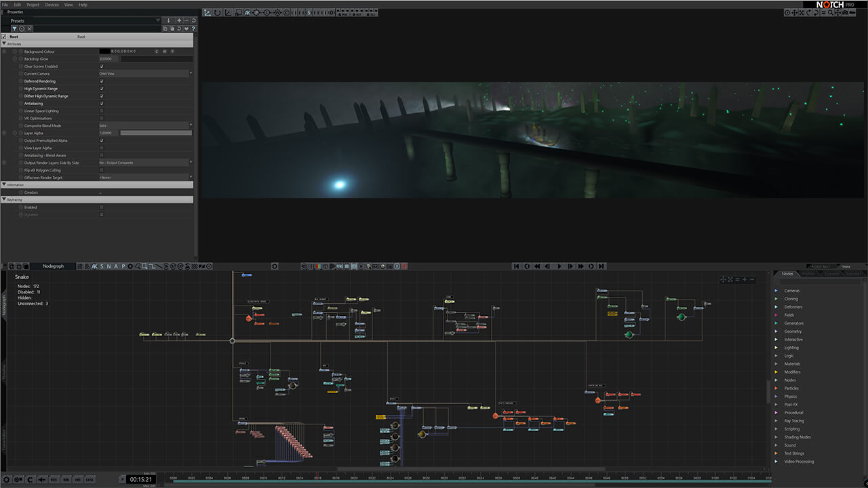Toggle N letter in nodegraph toolbar
Viewport: 868px width, 488px height.
click(x=108, y=266)
